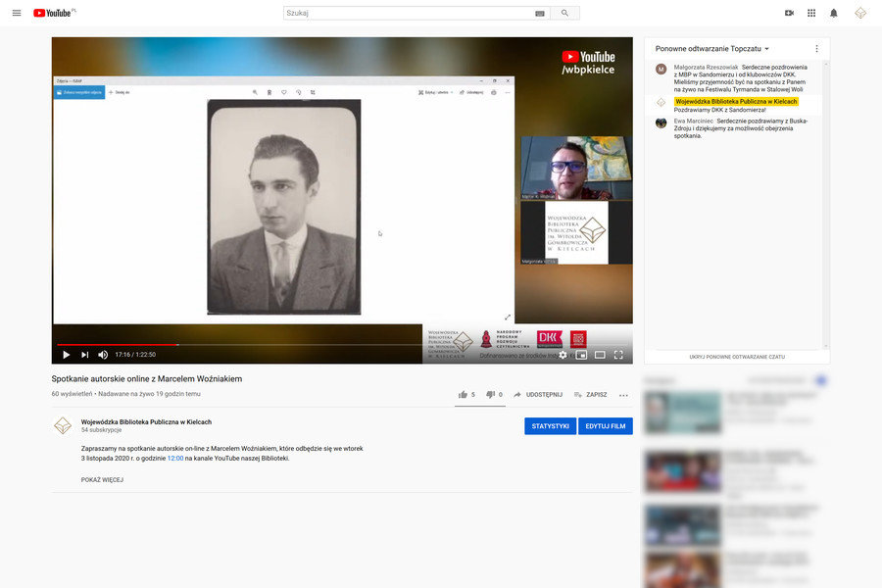882x588 pixels.
Task: Mute the video volume
Action: [103, 355]
